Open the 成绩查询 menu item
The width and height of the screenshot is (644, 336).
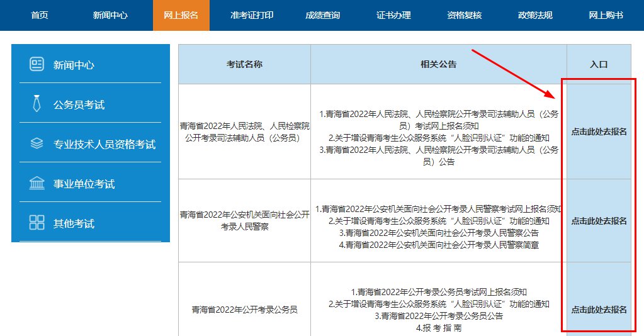[x=322, y=15]
